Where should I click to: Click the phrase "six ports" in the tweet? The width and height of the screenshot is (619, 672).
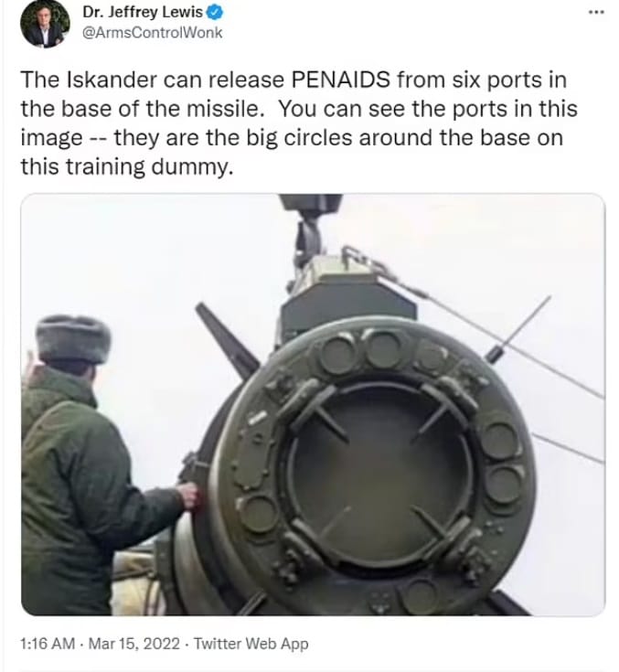tap(497, 80)
